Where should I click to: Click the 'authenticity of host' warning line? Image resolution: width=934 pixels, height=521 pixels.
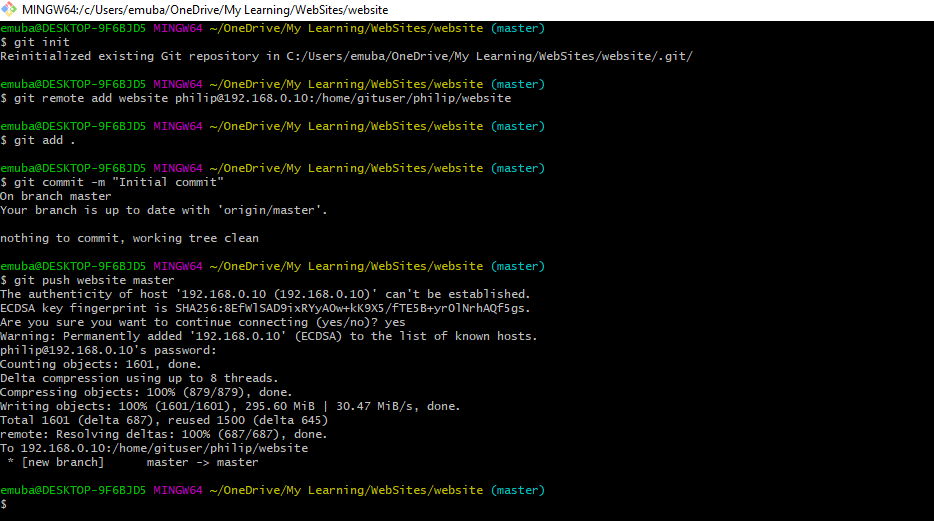(x=265, y=294)
